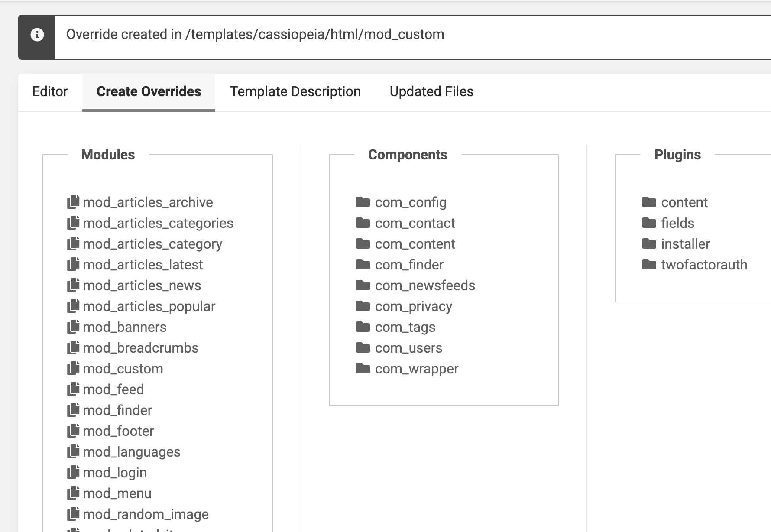
Task: Expand the com_config component folder
Action: click(411, 202)
